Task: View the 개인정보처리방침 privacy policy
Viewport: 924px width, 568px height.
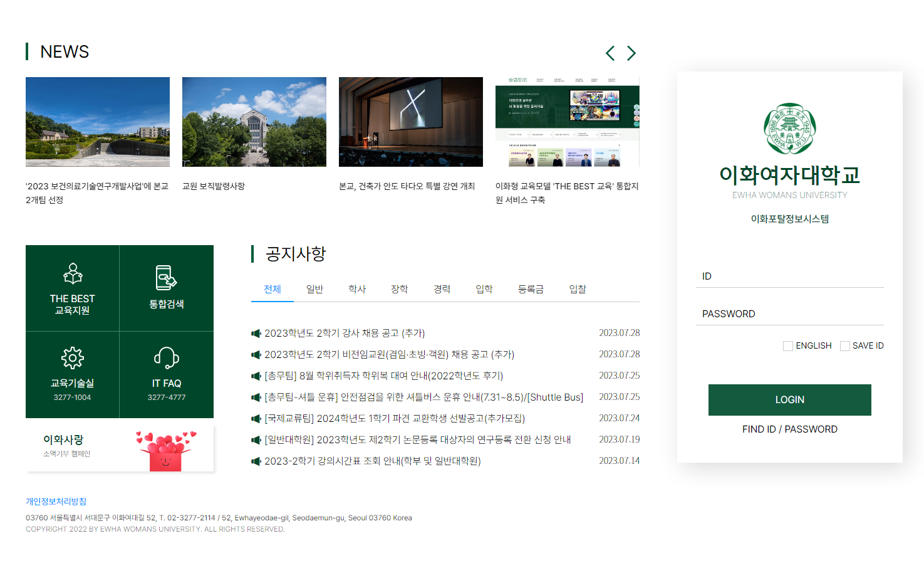Action: pos(56,502)
